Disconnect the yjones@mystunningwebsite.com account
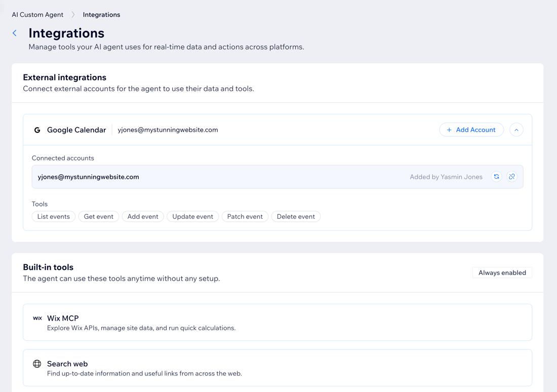The width and height of the screenshot is (557, 392). tap(511, 177)
